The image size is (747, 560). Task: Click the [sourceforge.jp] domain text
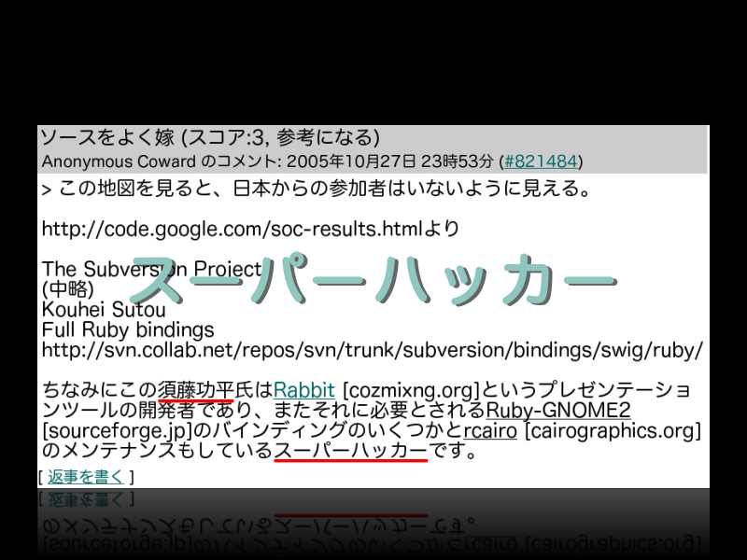[x=117, y=431]
